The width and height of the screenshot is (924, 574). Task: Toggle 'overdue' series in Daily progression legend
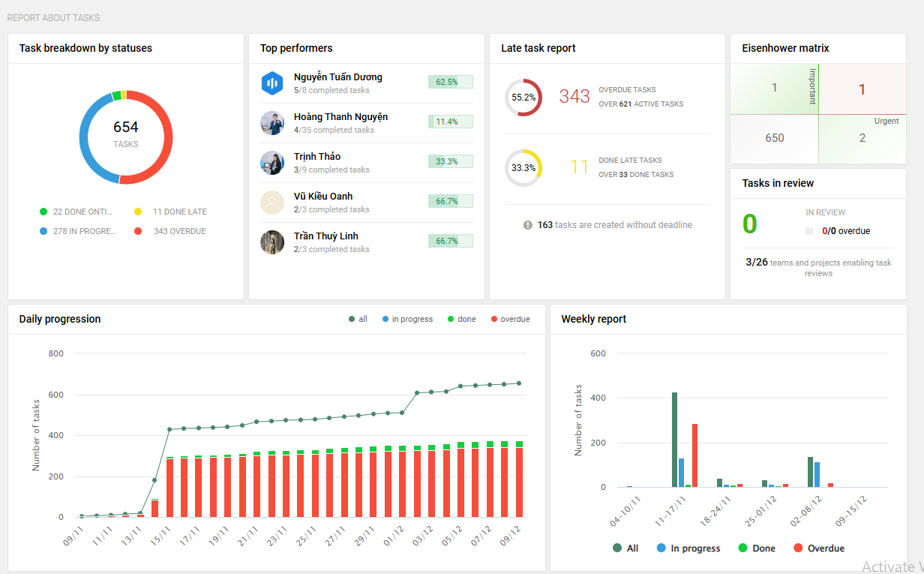coord(510,319)
